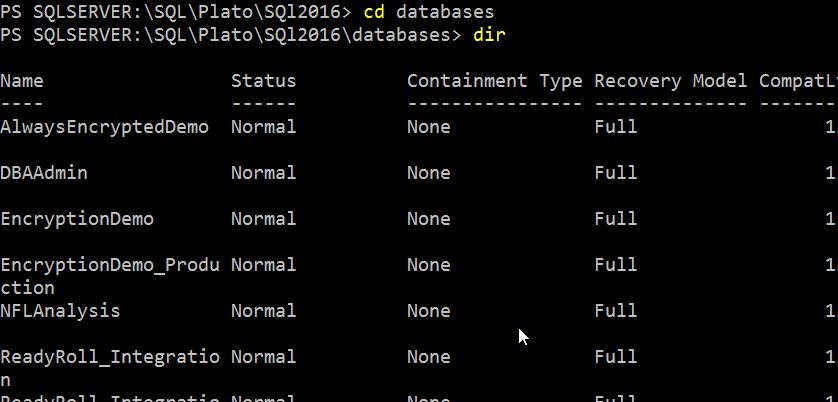Screen dimensions: 838x402
Task: Click the Normal status of NFLAnalysis
Action: point(263,311)
